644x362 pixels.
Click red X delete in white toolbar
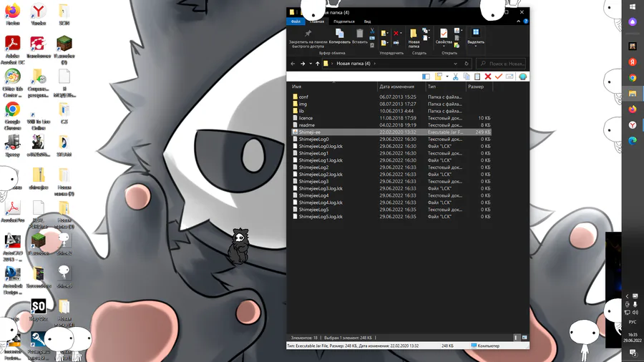488,77
